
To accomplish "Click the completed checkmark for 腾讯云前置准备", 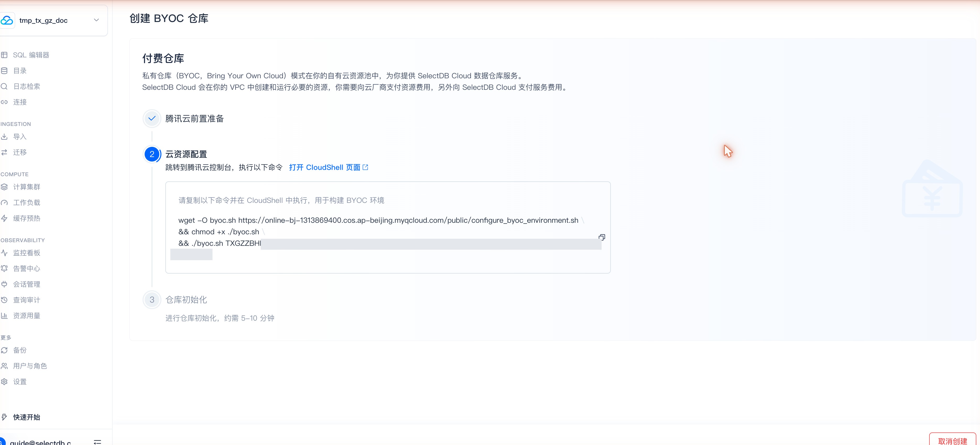I will 152,118.
